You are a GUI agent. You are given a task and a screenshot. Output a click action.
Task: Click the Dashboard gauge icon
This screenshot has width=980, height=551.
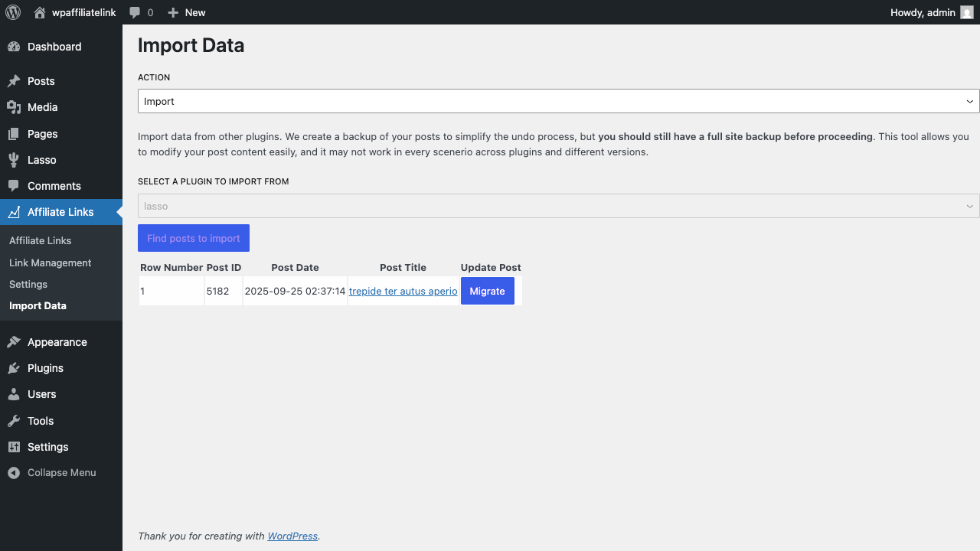14,47
